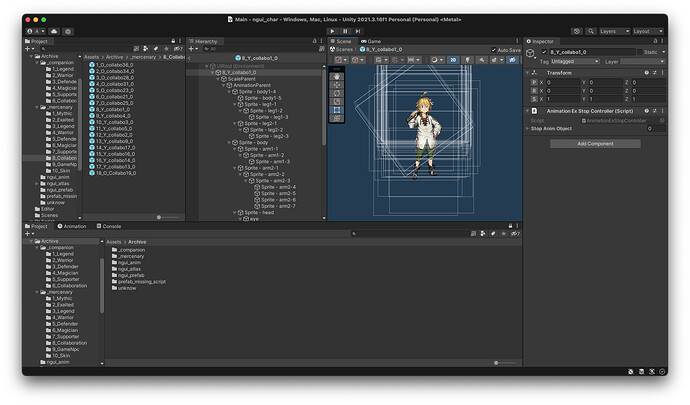Image resolution: width=690 pixels, height=405 pixels.
Task: Click Scenes breadcrumb in Scene view
Action: (x=341, y=49)
